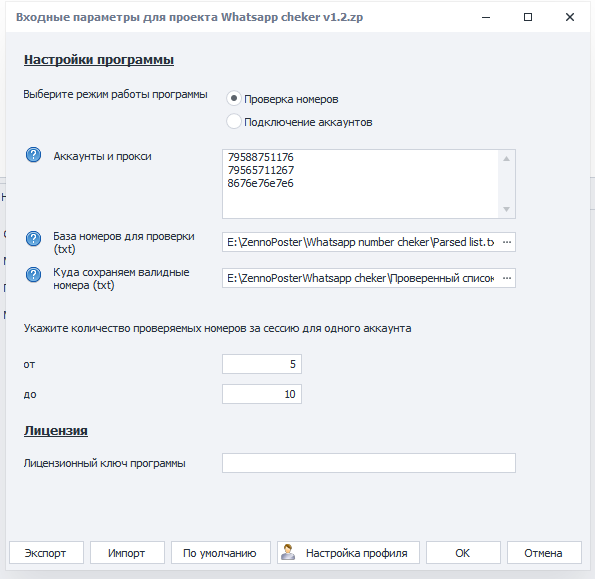Browse for the Проверенный список save path
595x579 pixels.
(507, 278)
